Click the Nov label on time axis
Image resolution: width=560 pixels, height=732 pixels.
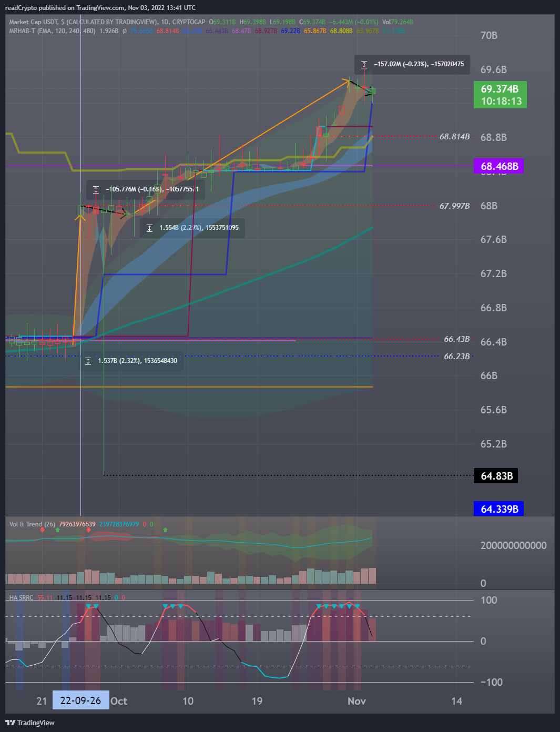(357, 701)
